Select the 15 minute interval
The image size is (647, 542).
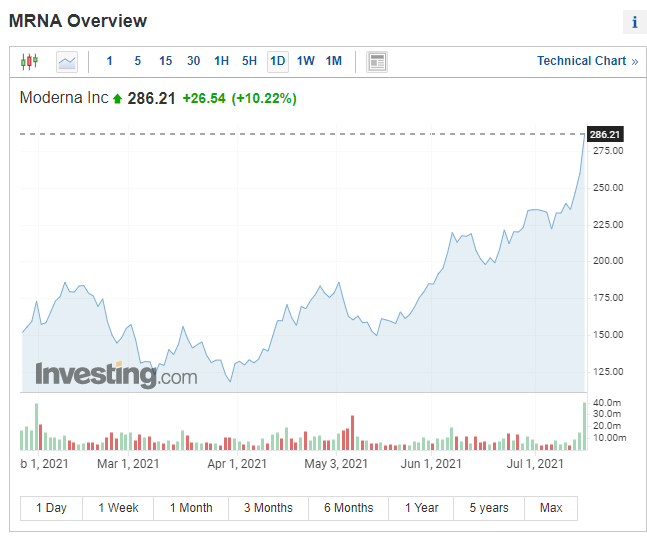pyautogui.click(x=165, y=61)
